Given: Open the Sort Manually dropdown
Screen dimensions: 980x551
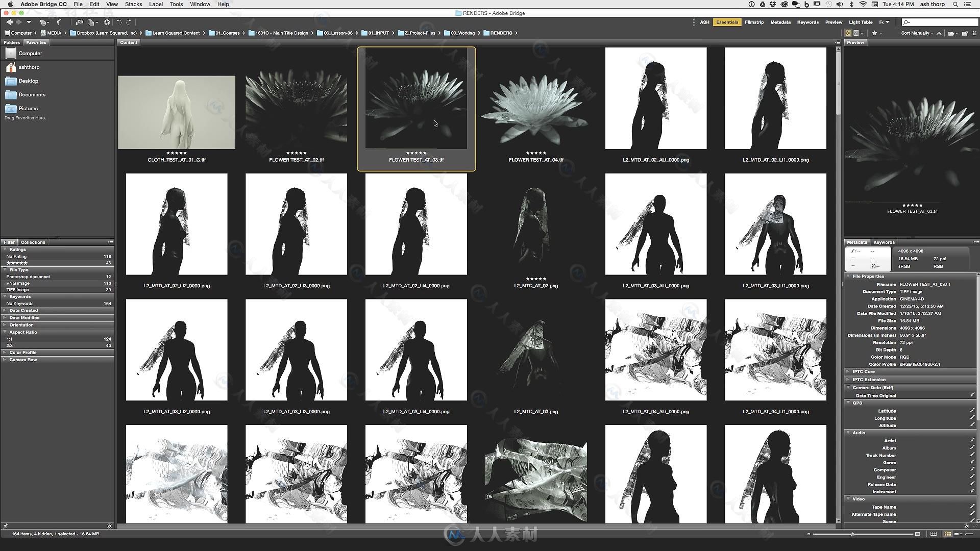Looking at the screenshot, I should (x=917, y=33).
